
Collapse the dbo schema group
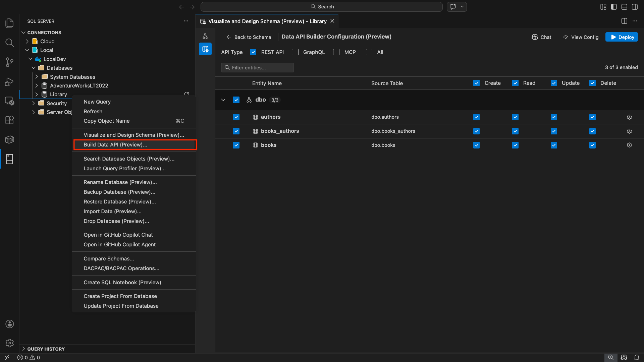click(223, 100)
